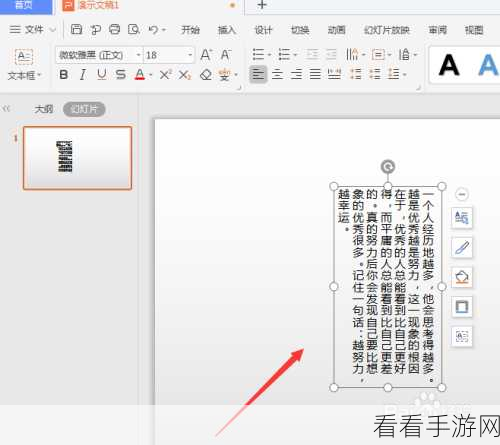Viewport: 500px width, 445px height.
Task: Toggle Superscript formatting
Action: point(165,75)
